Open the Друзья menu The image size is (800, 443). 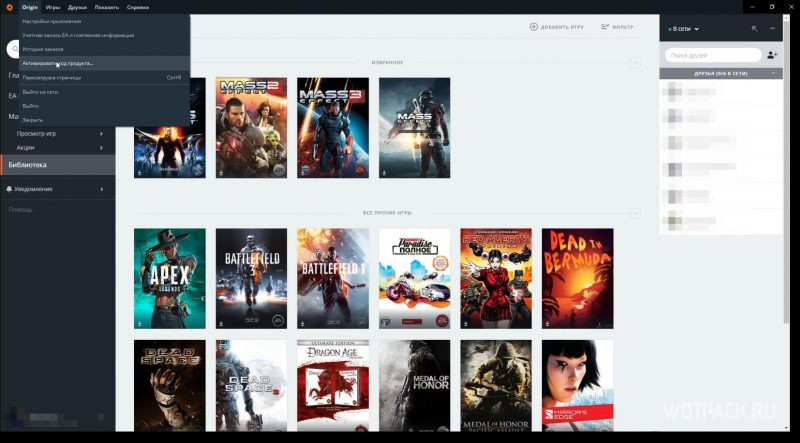pos(77,7)
